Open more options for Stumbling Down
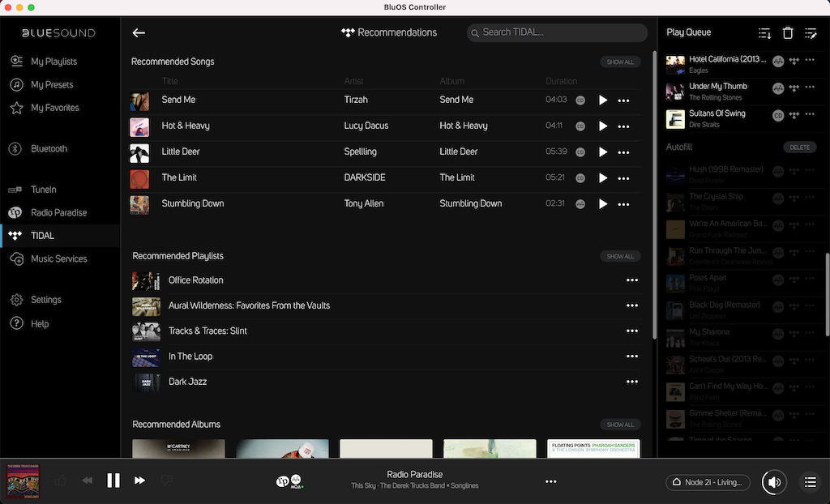 (623, 204)
